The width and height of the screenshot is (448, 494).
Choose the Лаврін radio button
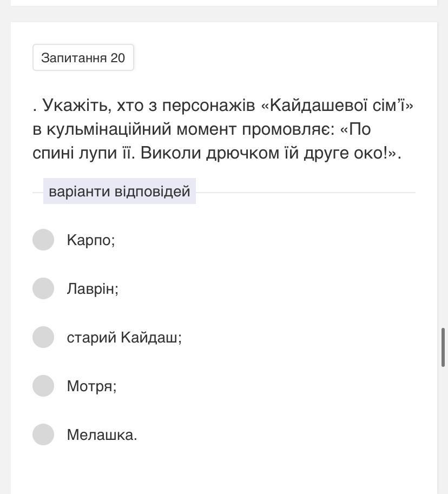(x=43, y=288)
